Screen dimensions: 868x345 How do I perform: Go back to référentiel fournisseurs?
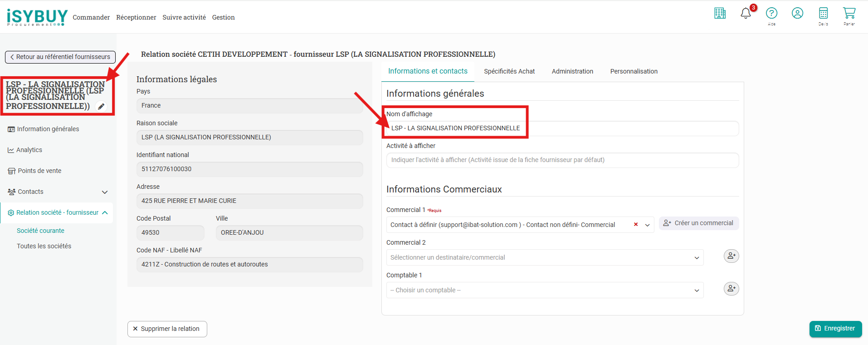coord(60,57)
